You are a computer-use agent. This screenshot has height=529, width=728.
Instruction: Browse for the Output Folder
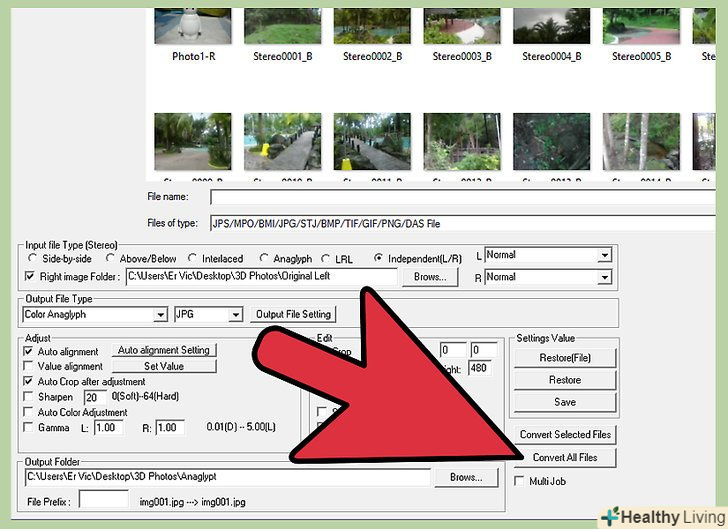tap(466, 477)
